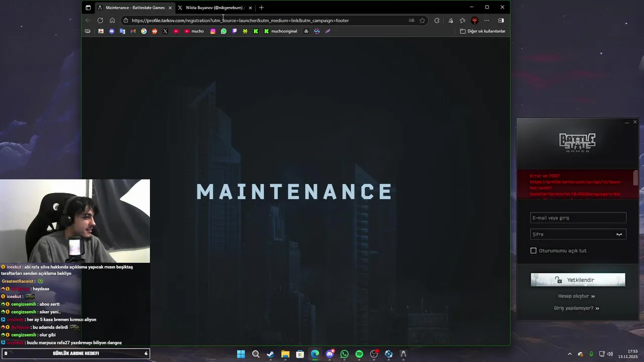Click the volume icon in system tray
644x362 pixels.
[610, 354]
